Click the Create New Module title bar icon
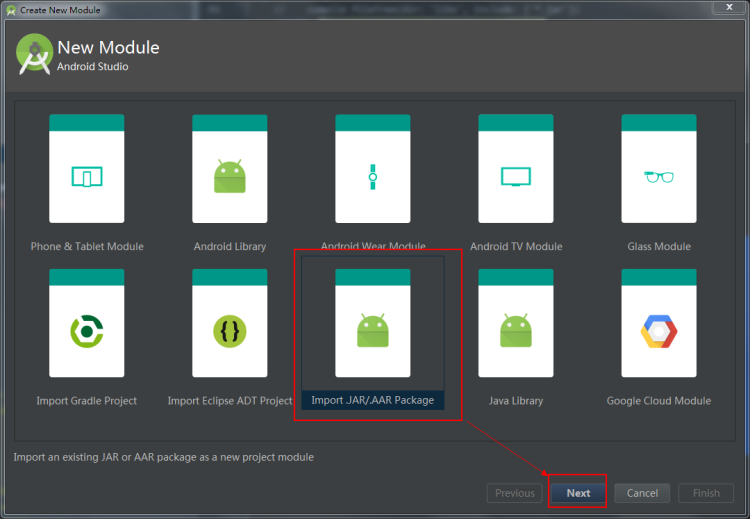Image resolution: width=750 pixels, height=519 pixels. [11, 10]
